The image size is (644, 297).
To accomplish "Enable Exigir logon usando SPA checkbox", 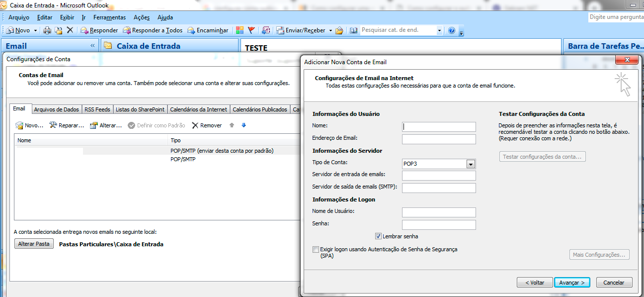I will 316,249.
